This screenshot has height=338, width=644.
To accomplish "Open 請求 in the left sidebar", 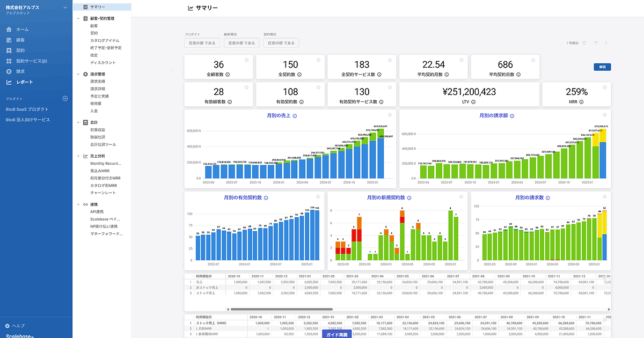I will (20, 71).
